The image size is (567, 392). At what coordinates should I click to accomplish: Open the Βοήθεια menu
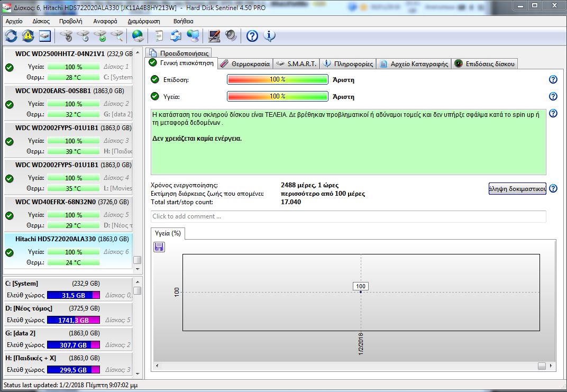[x=183, y=21]
